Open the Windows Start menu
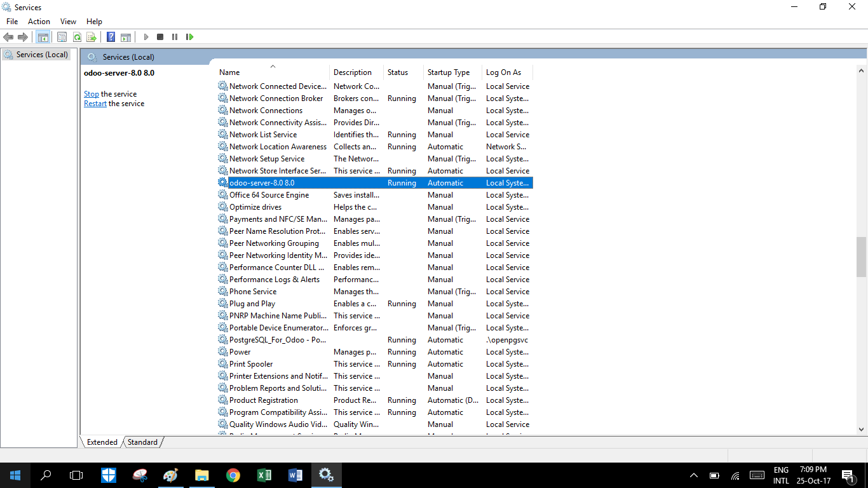 point(15,475)
